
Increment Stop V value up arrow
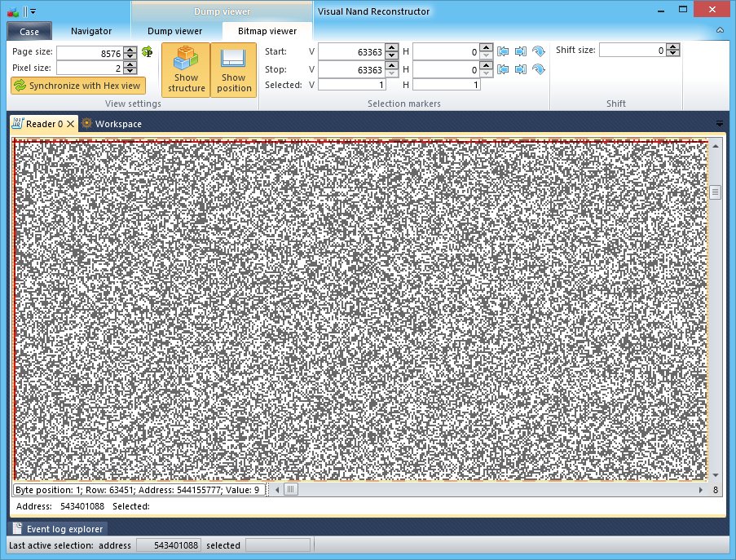pyautogui.click(x=391, y=66)
